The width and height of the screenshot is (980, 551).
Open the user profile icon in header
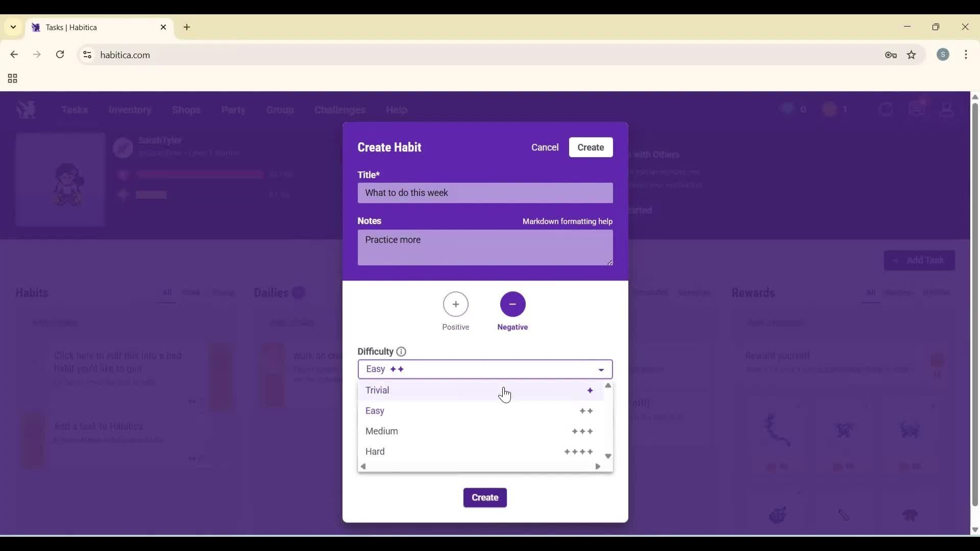coord(947,109)
